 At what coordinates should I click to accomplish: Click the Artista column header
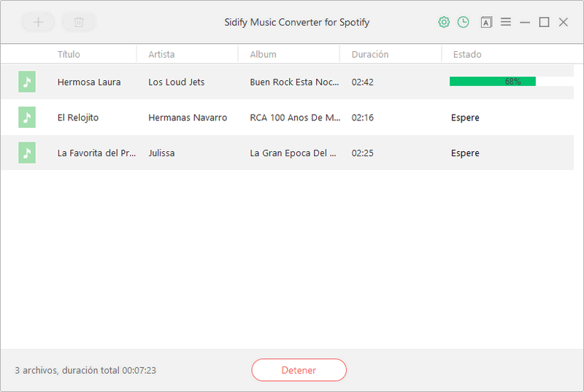pyautogui.click(x=161, y=54)
